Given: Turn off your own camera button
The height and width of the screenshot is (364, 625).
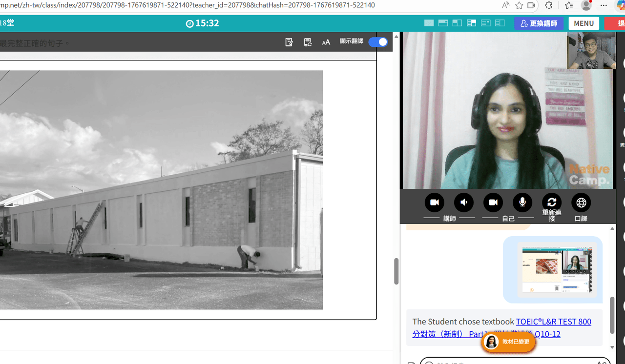Looking at the screenshot, I should pos(493,202).
